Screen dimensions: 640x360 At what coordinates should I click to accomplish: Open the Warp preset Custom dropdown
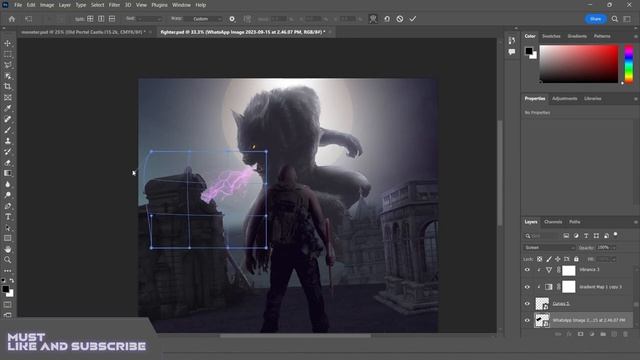(x=207, y=19)
